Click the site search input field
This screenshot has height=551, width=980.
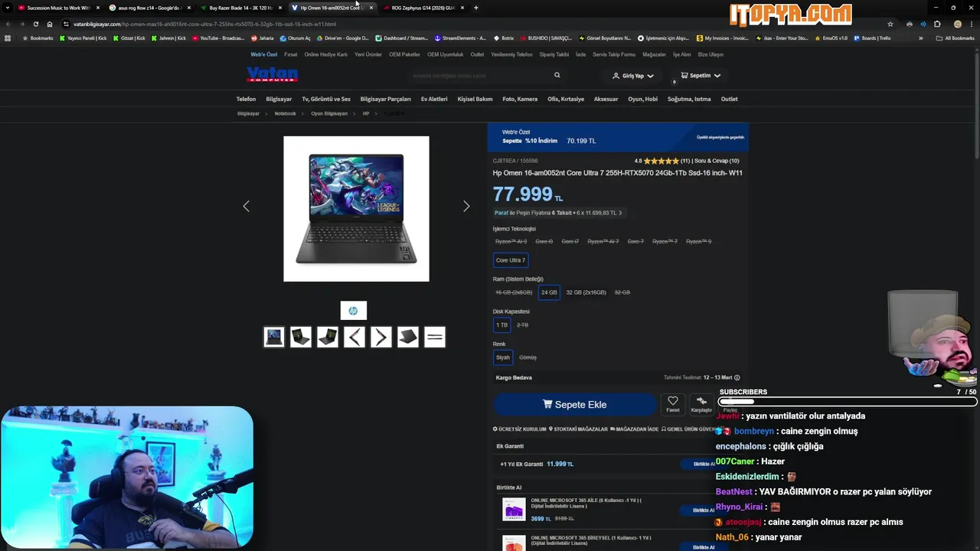[x=479, y=75]
